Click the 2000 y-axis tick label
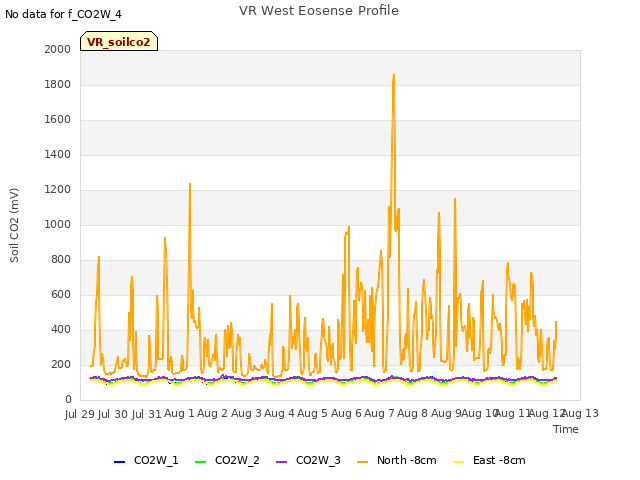 pos(58,49)
